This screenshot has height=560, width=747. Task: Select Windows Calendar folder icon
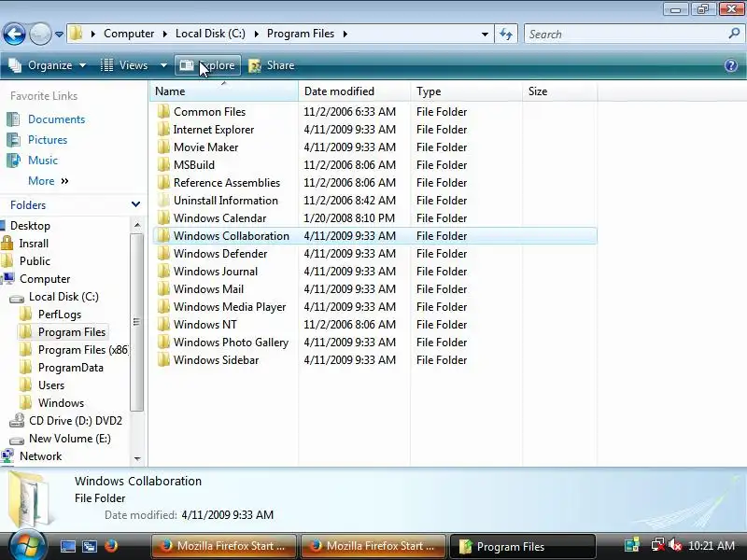163,217
